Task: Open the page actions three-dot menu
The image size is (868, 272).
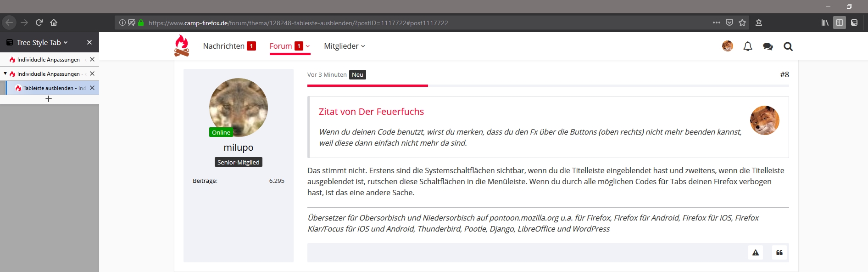Action: coord(717,23)
